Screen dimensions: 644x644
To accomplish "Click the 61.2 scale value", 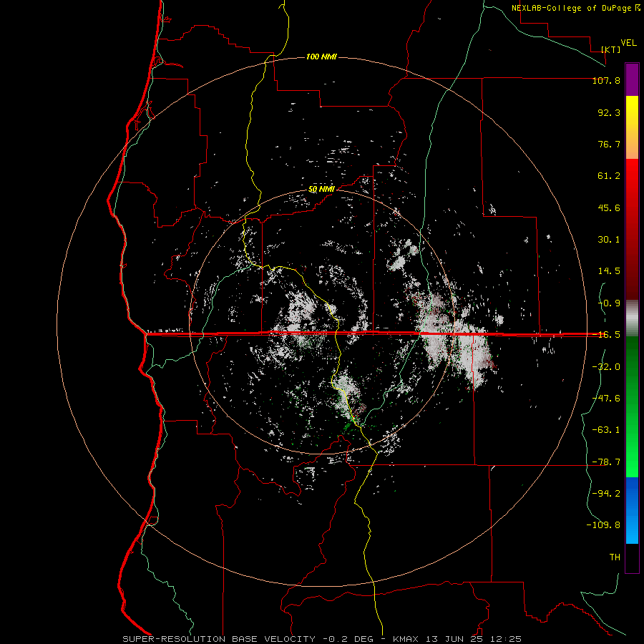I will [x=609, y=176].
